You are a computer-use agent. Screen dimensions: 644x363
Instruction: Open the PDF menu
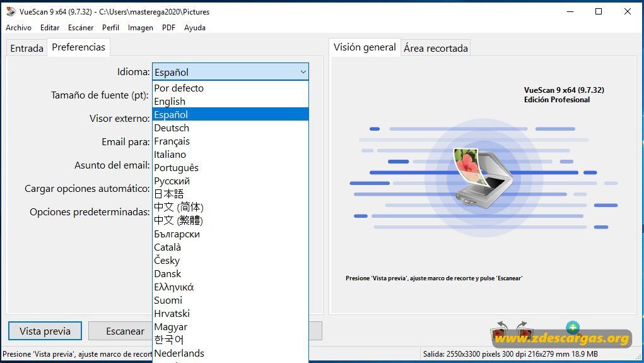pyautogui.click(x=168, y=28)
